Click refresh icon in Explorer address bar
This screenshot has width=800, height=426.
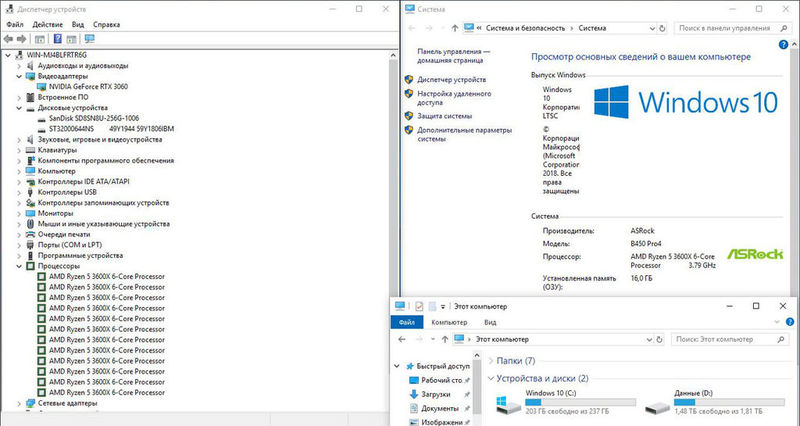(x=659, y=339)
